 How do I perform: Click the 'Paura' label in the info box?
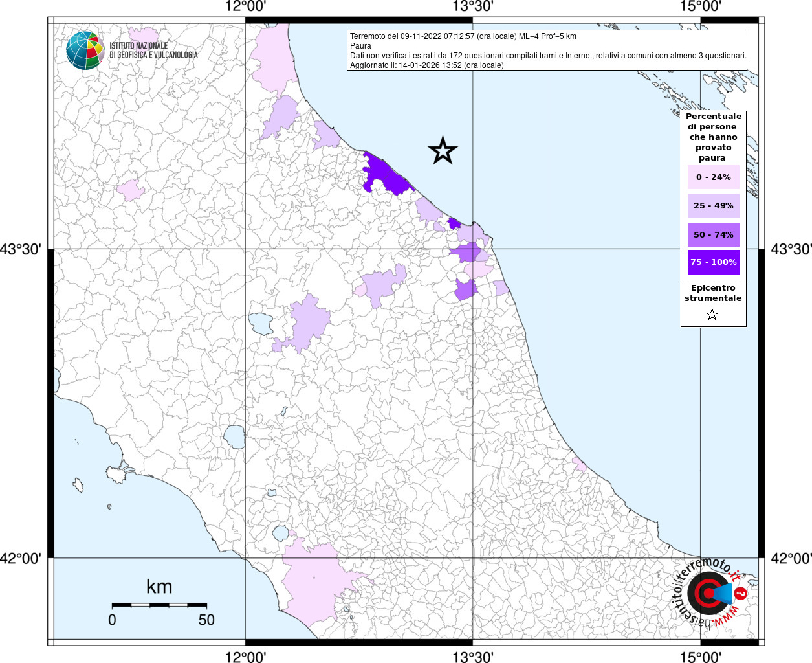coord(360,46)
